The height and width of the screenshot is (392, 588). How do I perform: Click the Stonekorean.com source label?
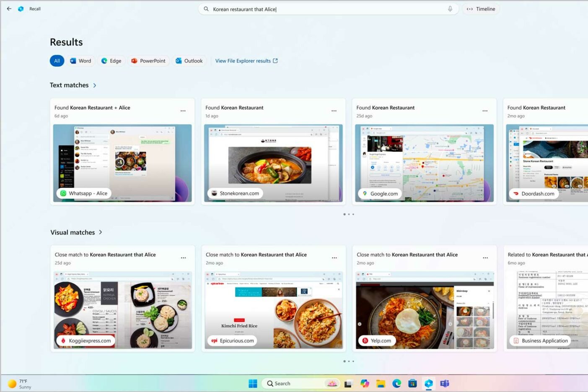235,193
